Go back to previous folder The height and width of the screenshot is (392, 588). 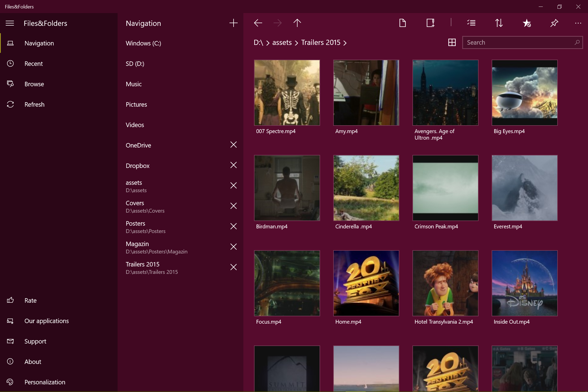tap(258, 23)
